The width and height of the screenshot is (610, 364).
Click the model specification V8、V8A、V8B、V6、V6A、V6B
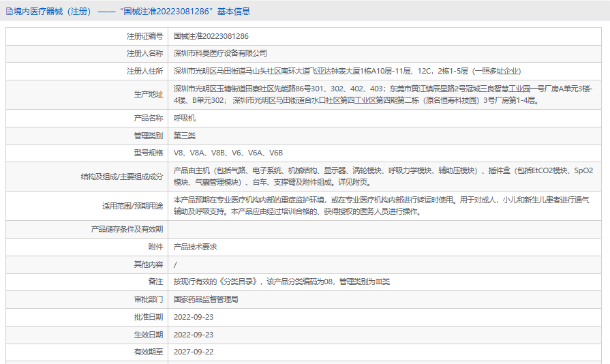click(x=228, y=153)
